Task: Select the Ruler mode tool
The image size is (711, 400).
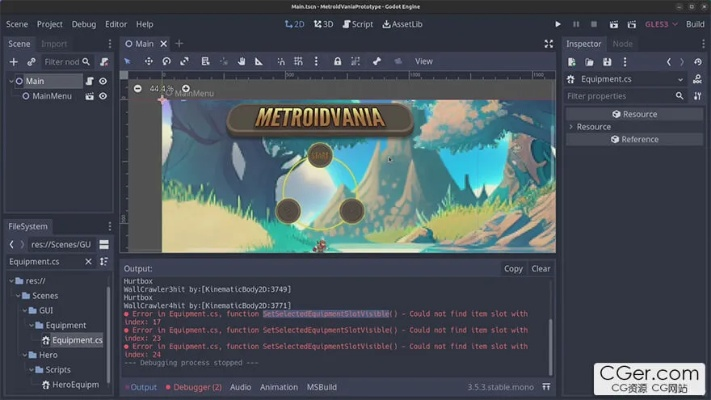Action: point(259,61)
